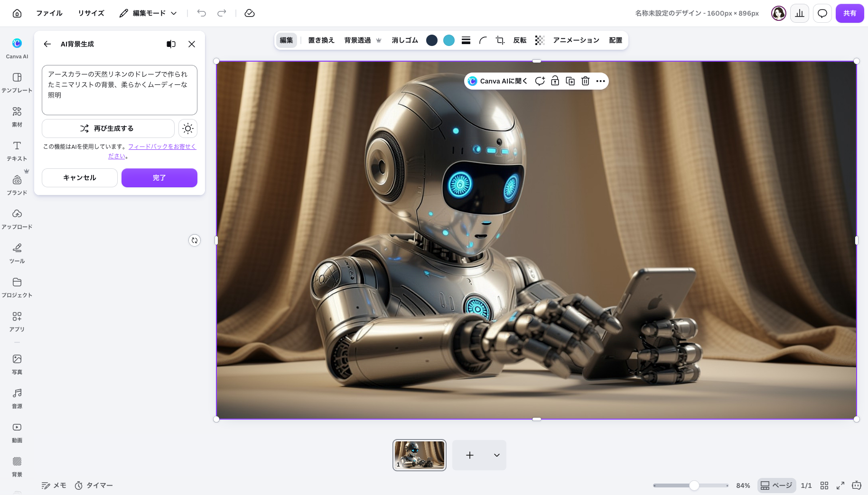Image resolution: width=868 pixels, height=495 pixels.
Task: Open 編集モード dropdown
Action: click(x=148, y=13)
